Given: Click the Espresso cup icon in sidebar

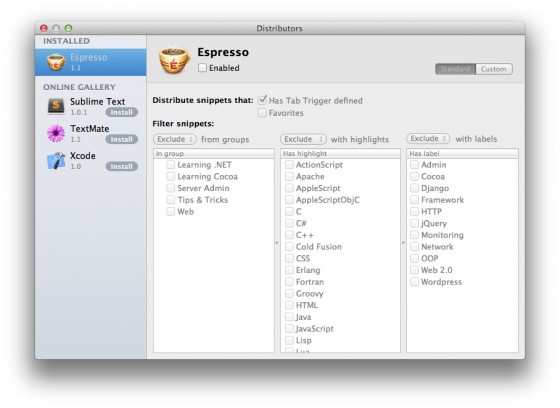Looking at the screenshot, I should (x=56, y=62).
